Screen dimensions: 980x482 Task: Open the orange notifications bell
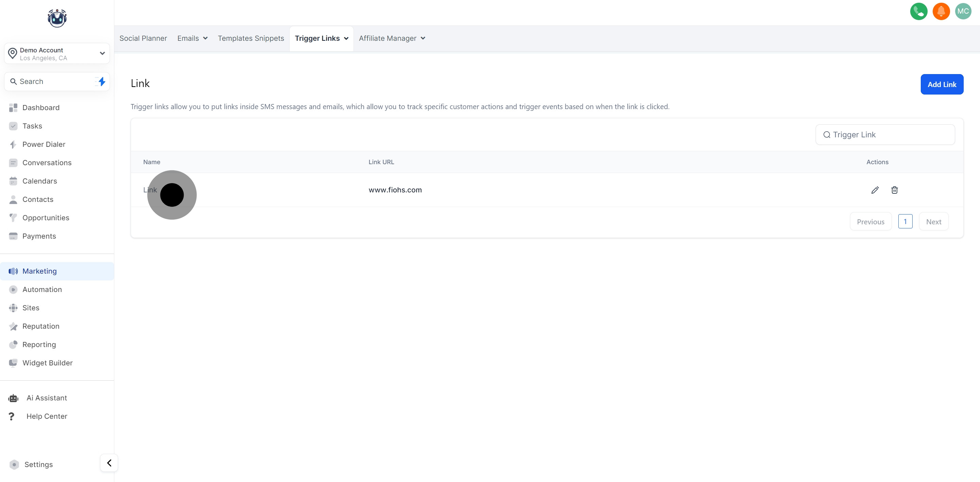point(941,12)
